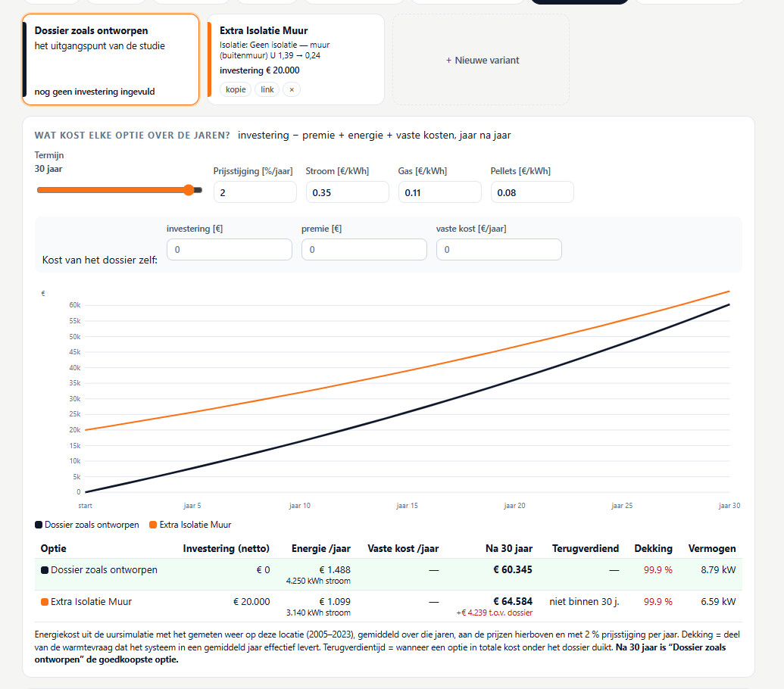
Task: Select the Extra Isolatie Muur card
Action: tap(296, 60)
